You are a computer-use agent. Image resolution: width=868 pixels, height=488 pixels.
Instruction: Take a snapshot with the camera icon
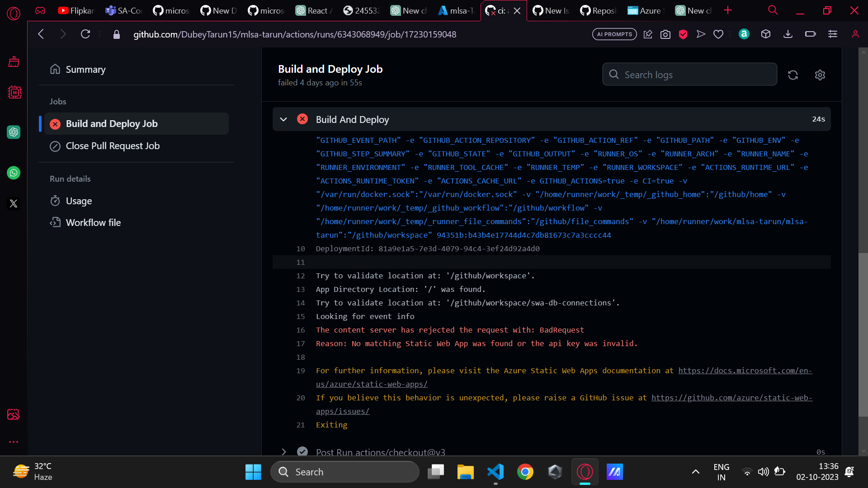click(665, 34)
